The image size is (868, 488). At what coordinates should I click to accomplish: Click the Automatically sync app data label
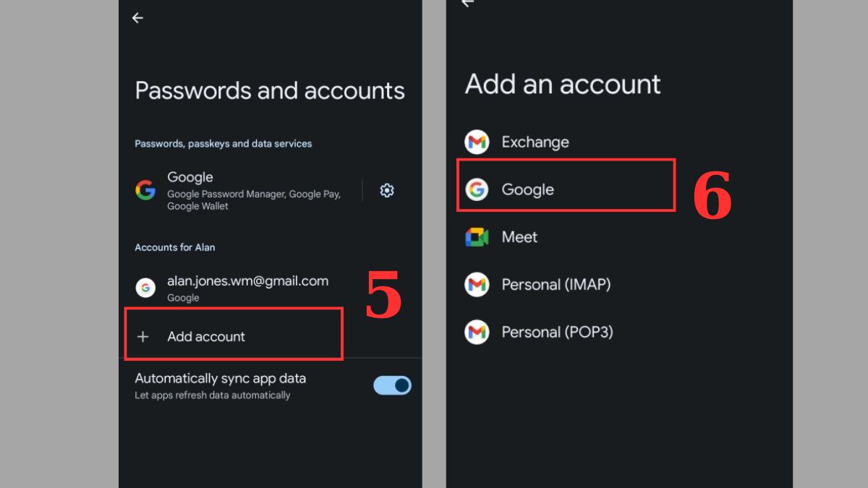tap(221, 378)
